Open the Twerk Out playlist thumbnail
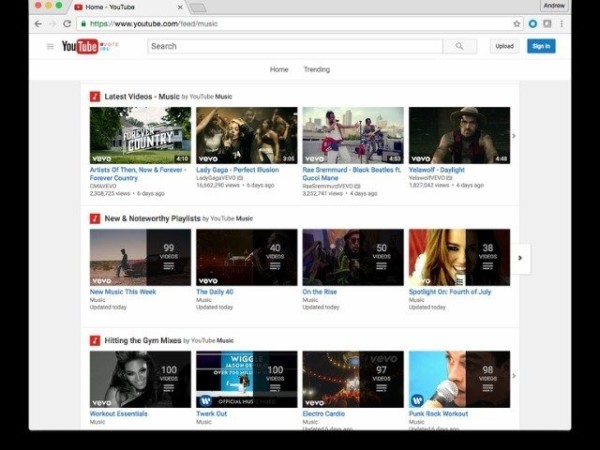Viewport: 600px width, 450px height. 247,379
